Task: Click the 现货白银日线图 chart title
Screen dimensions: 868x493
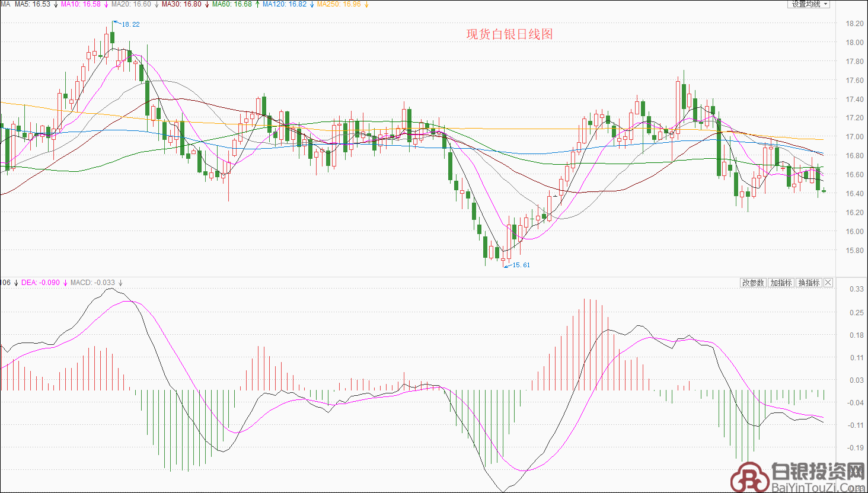Action: tap(509, 34)
